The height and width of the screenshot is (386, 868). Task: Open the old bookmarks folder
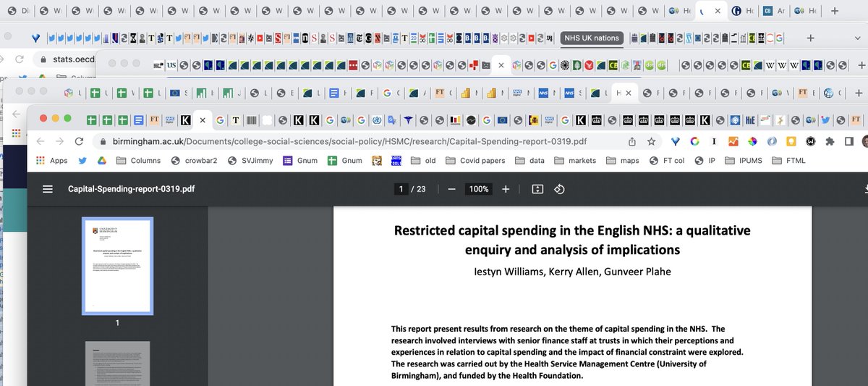coord(423,161)
